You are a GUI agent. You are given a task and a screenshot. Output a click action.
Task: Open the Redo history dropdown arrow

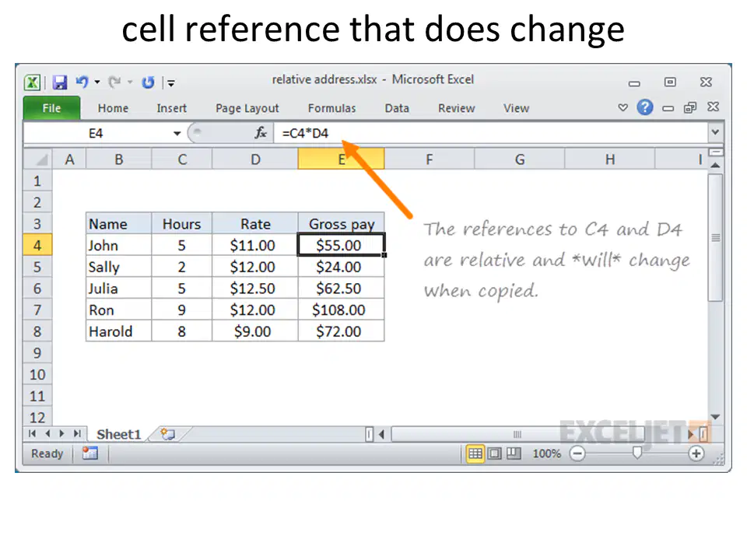130,82
